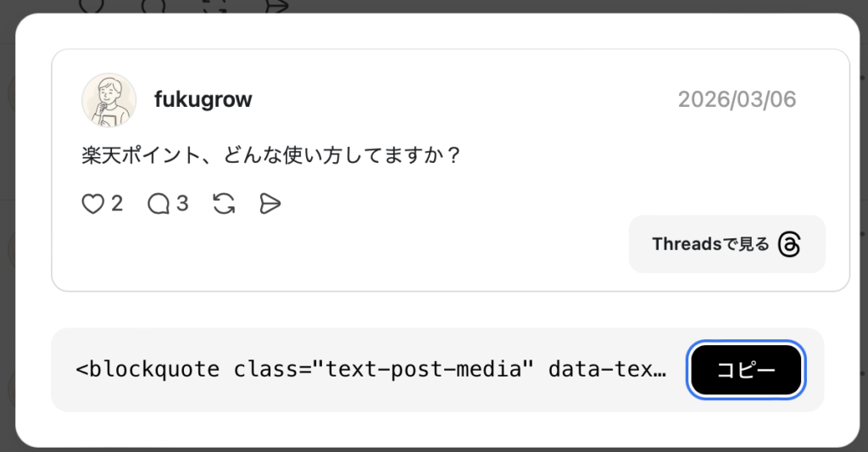Click the dimmed repost icon behind the dialog

pos(215,5)
